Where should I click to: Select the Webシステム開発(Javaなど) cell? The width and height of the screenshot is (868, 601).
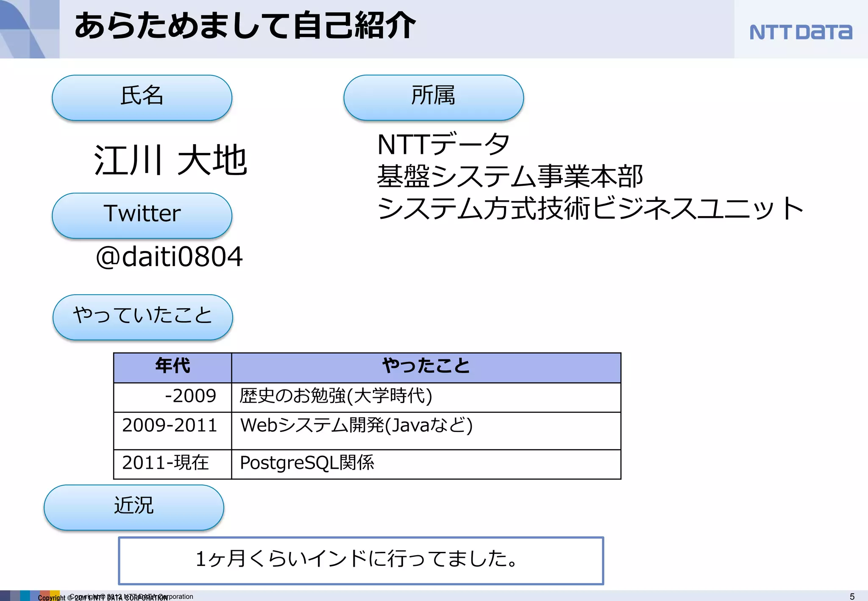pos(426,431)
